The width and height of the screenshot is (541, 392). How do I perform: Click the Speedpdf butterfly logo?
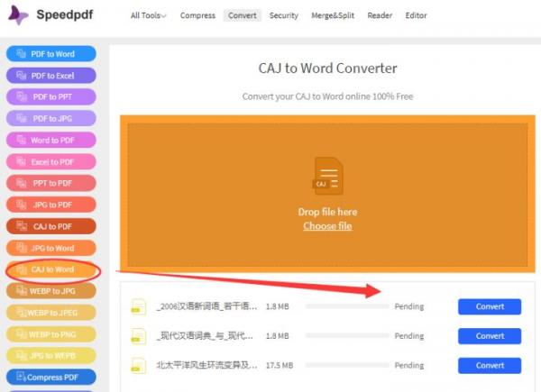tap(17, 14)
